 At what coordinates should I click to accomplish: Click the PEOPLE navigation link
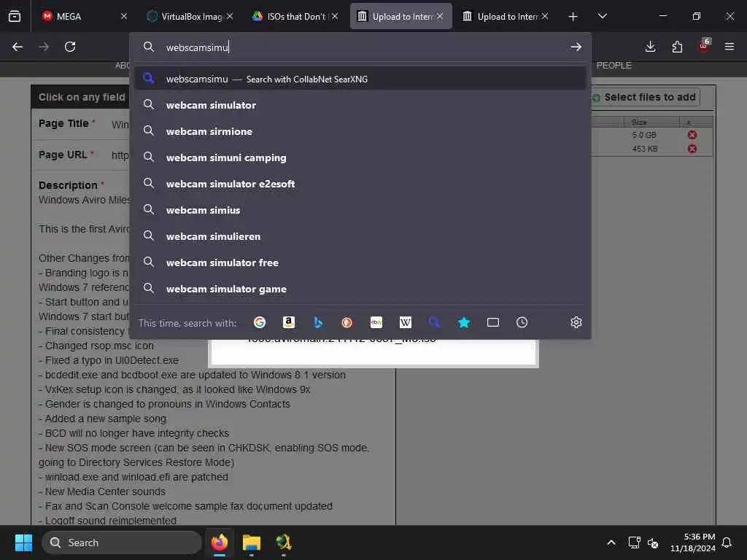[614, 65]
